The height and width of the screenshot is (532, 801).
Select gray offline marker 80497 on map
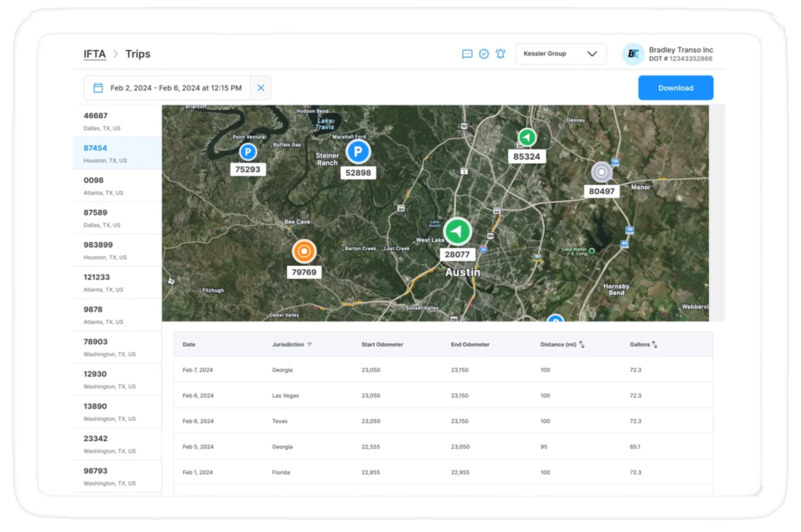pos(602,172)
